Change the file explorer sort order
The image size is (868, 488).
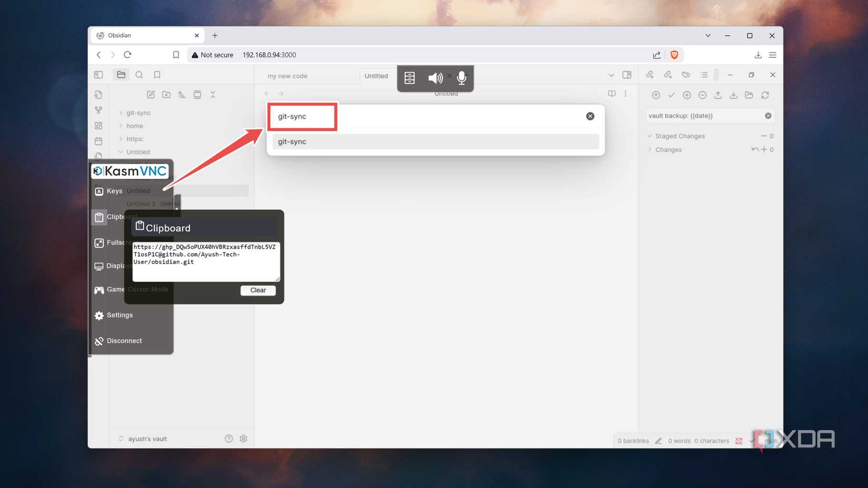pyautogui.click(x=181, y=95)
